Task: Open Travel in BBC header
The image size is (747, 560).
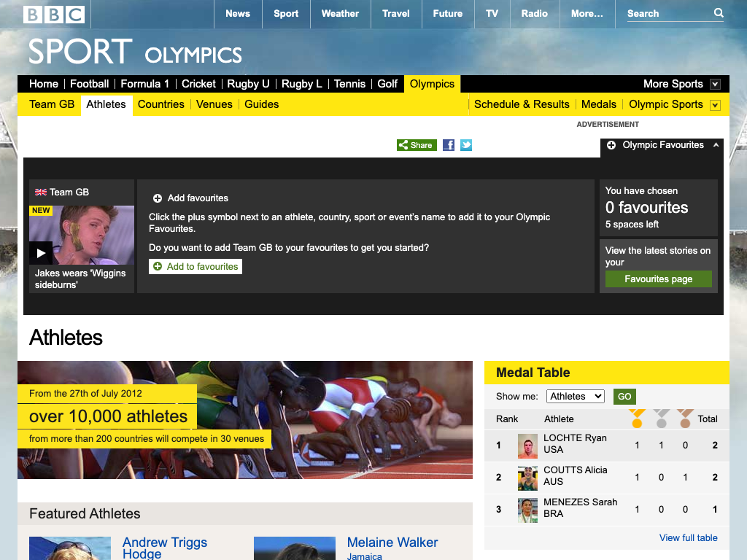Action: [x=396, y=14]
